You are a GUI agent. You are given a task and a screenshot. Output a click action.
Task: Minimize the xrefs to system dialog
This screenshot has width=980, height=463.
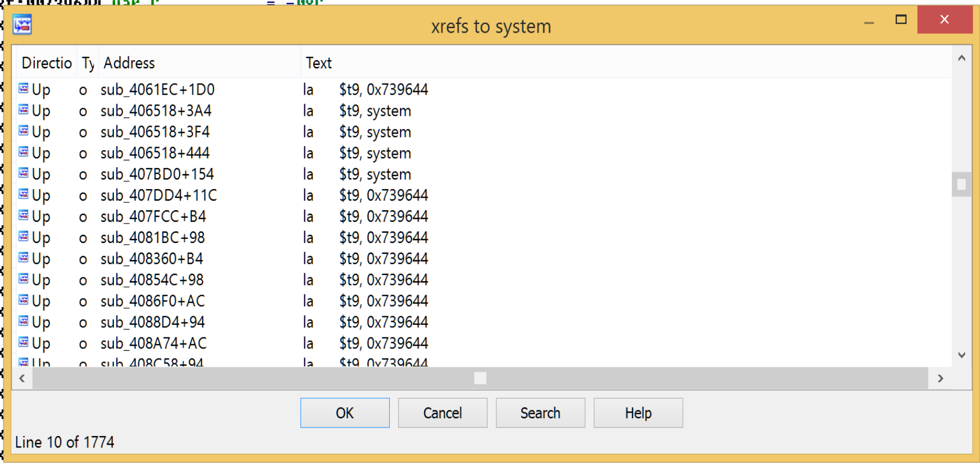[869, 22]
